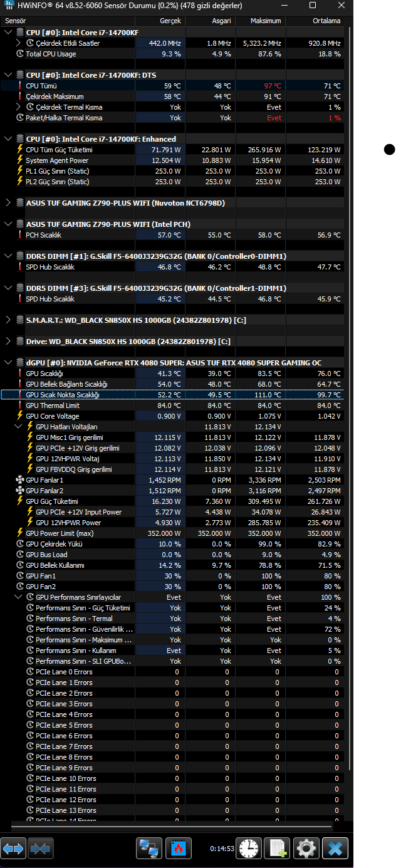Select the GPU 12VHPWR Power row
The image size is (396, 868).
(172, 523)
